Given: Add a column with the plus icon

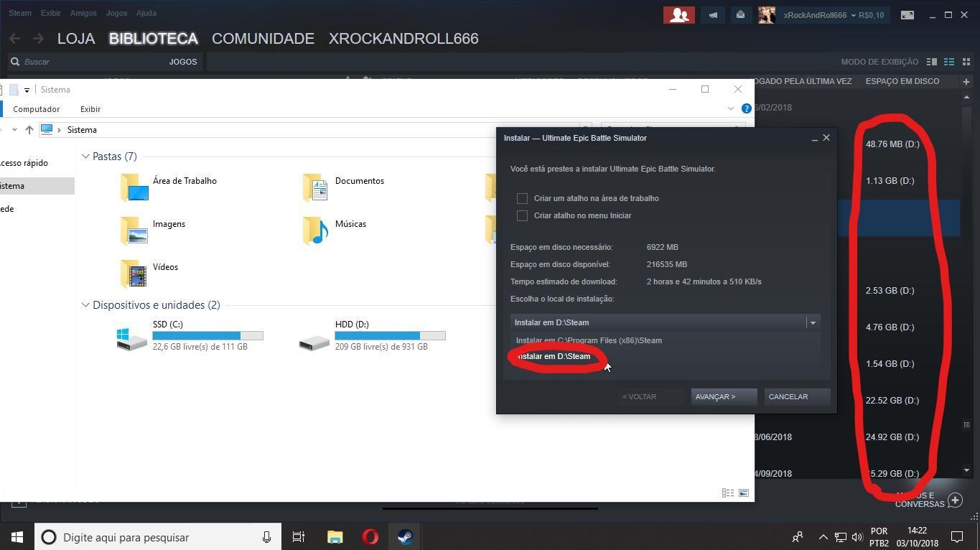Looking at the screenshot, I should [966, 81].
